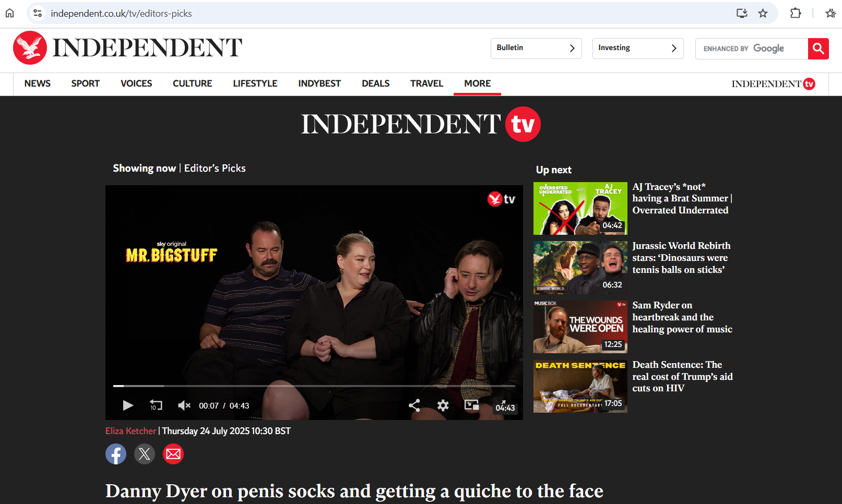The height and width of the screenshot is (504, 842).
Task: Open the browser extensions puzzle icon
Action: coord(796,13)
